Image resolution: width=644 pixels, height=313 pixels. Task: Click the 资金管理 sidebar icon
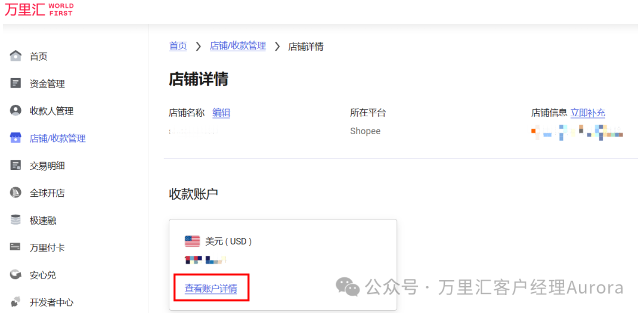click(16, 83)
